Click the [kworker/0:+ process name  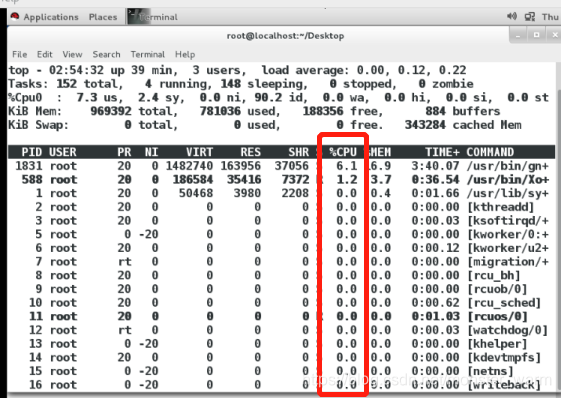click(508, 234)
